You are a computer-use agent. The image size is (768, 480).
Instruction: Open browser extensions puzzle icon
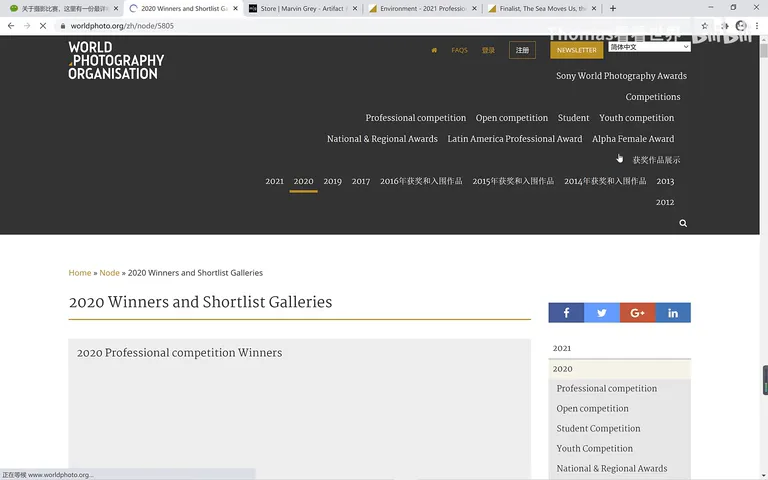[724, 25]
